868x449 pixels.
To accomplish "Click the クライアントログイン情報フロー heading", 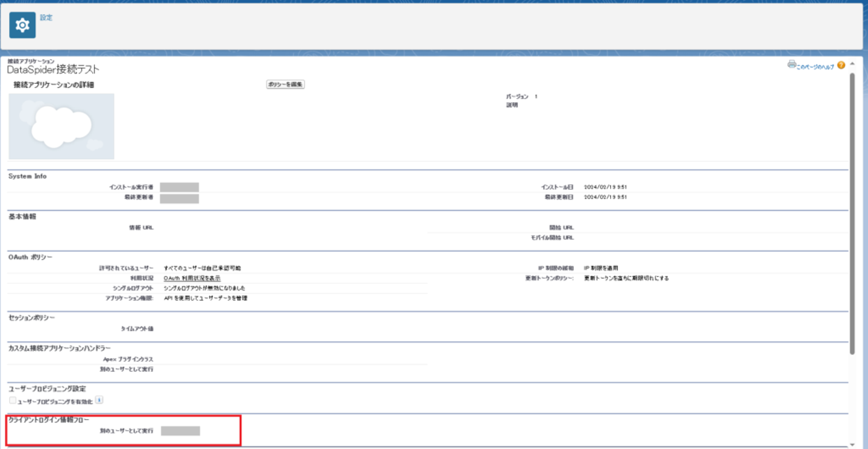I will coord(49,419).
